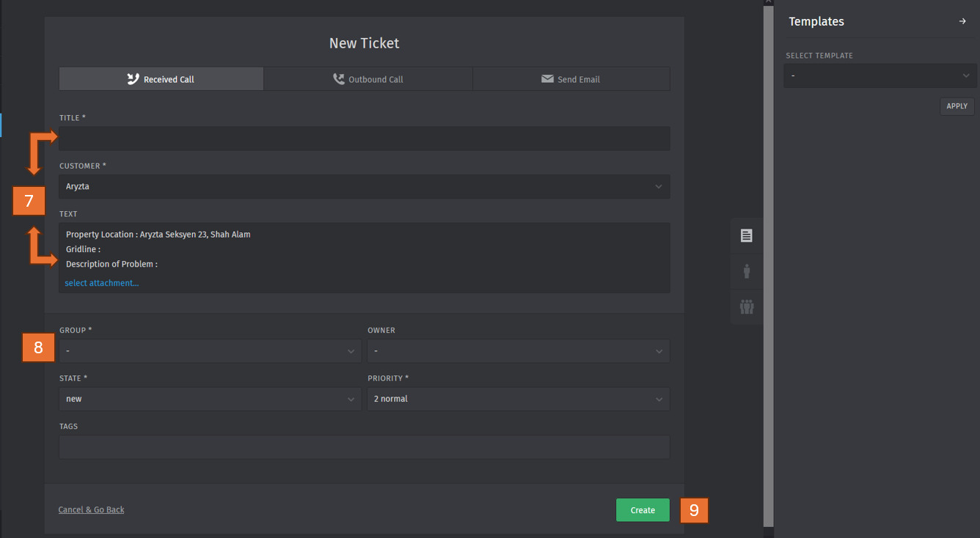Open the Select Template dropdown

[880, 75]
